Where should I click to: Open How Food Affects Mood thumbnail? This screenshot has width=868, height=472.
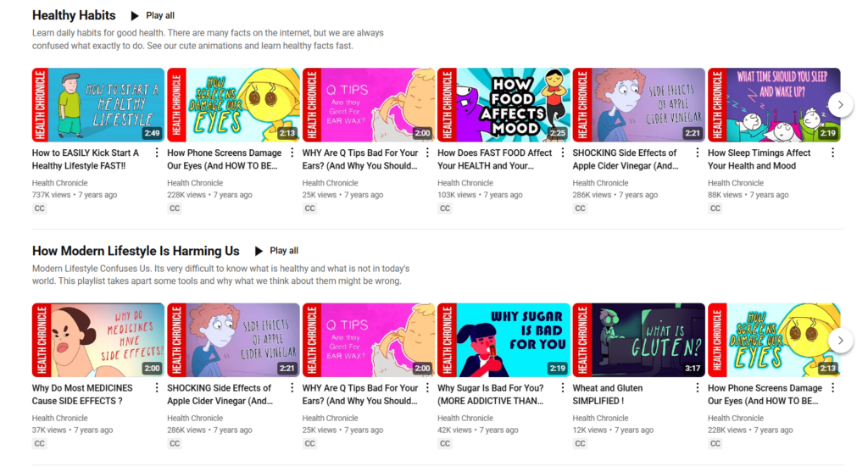click(504, 105)
